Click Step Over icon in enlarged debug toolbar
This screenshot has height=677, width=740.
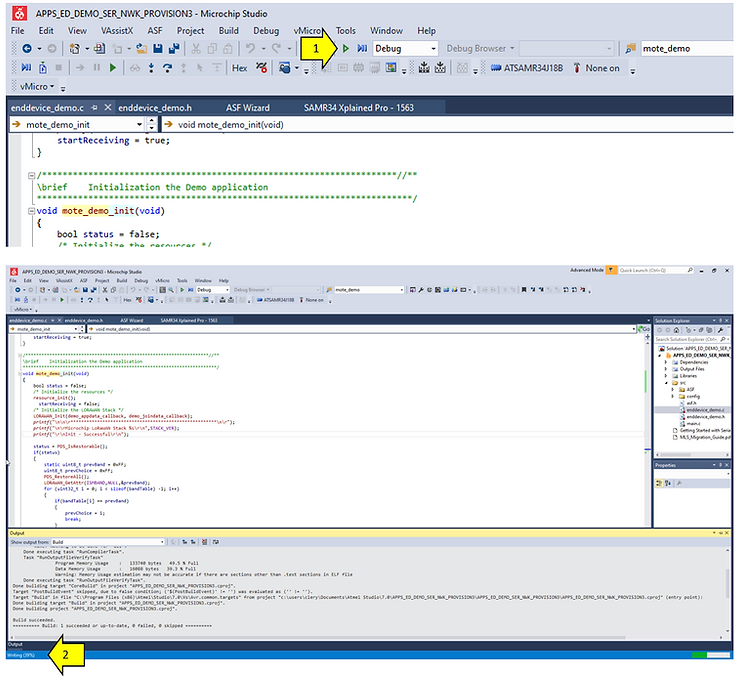167,68
